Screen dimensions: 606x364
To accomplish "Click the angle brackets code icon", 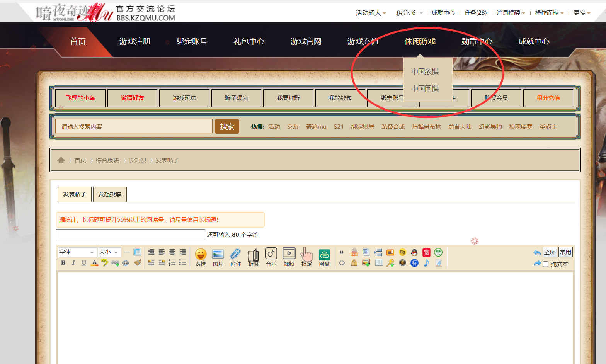I will point(342,263).
